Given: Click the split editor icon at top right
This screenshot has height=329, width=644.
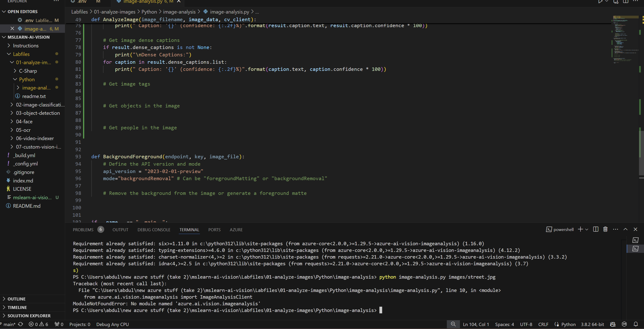Looking at the screenshot, I should pyautogui.click(x=626, y=2).
